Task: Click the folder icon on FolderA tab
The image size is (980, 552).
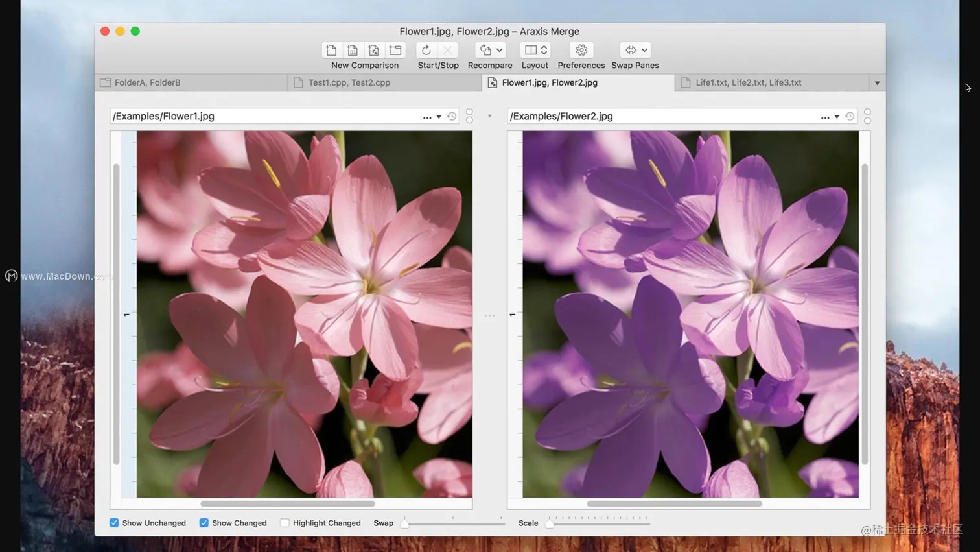Action: (106, 82)
